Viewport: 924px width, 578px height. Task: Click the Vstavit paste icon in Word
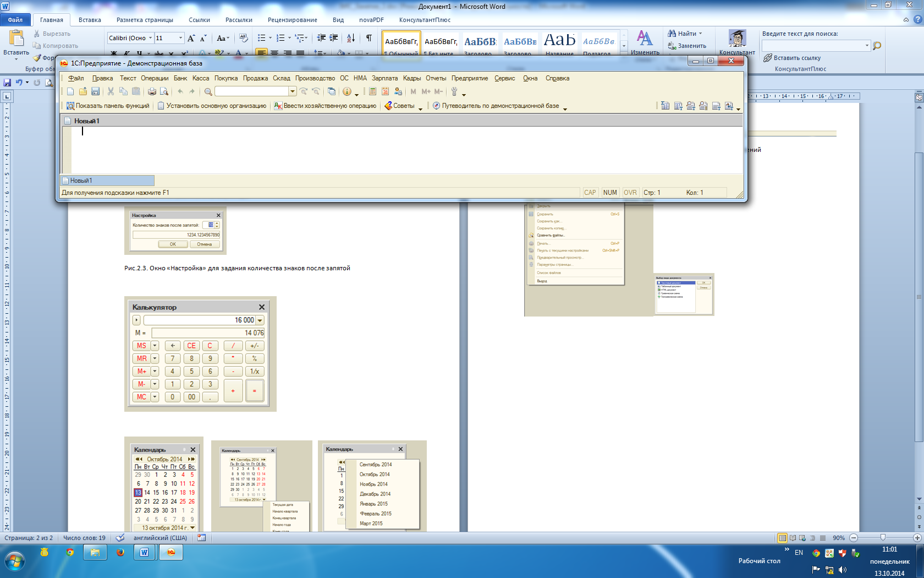pos(16,39)
